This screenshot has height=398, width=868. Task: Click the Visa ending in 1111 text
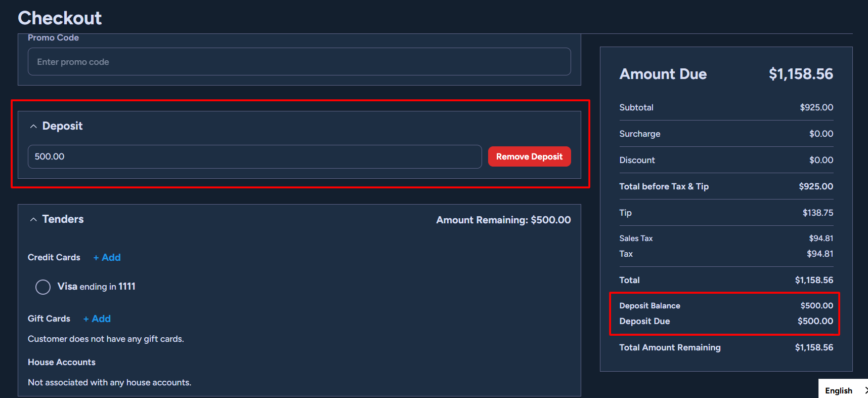[x=96, y=287]
